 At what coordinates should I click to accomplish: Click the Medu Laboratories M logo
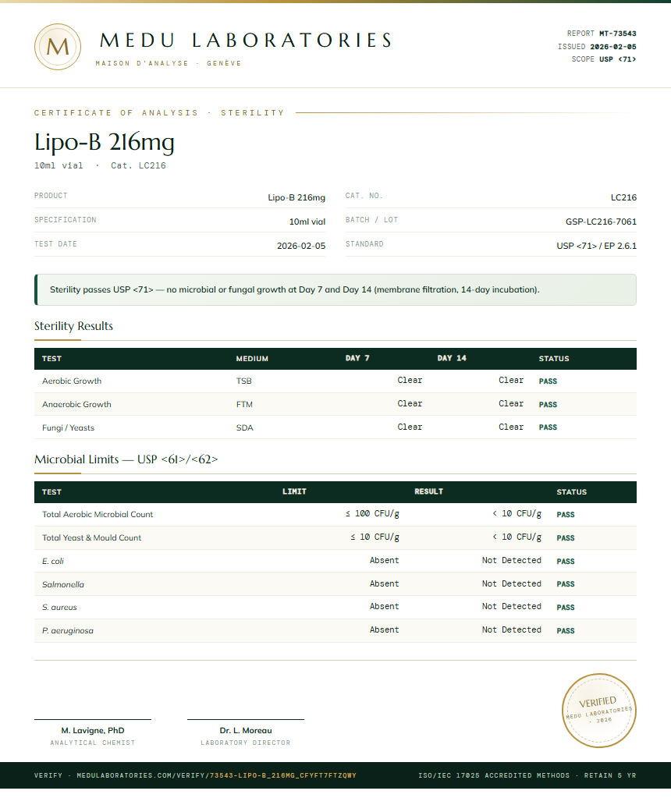pos(58,47)
